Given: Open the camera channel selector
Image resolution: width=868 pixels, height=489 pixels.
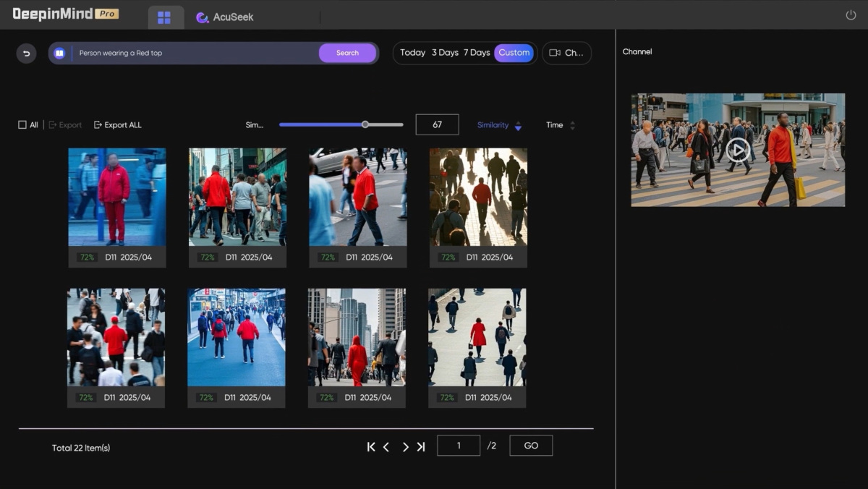Looking at the screenshot, I should coord(566,53).
